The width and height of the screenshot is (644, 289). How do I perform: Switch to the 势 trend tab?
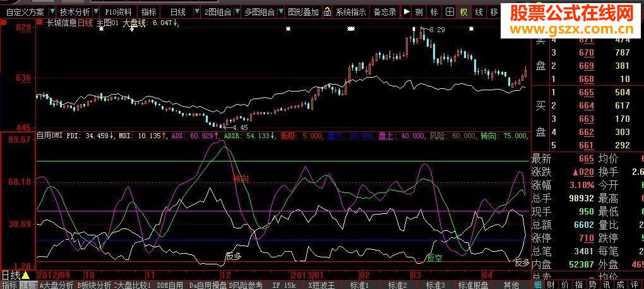pos(592,285)
